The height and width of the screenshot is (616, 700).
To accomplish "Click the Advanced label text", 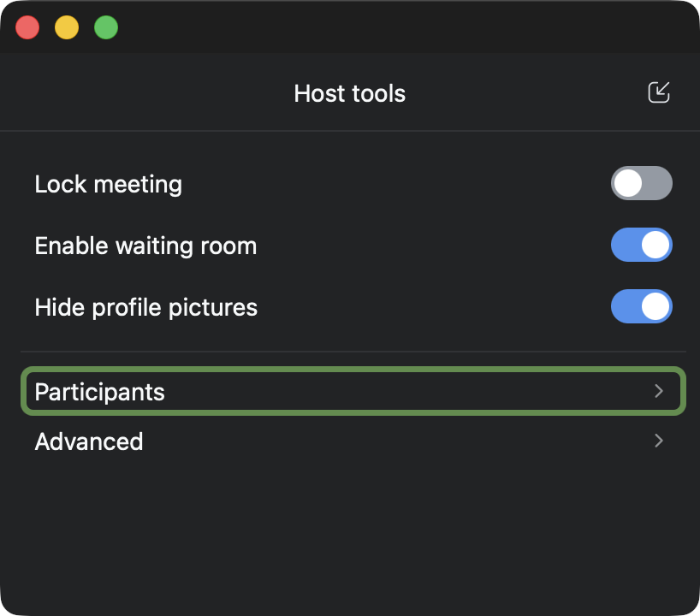I will point(89,441).
